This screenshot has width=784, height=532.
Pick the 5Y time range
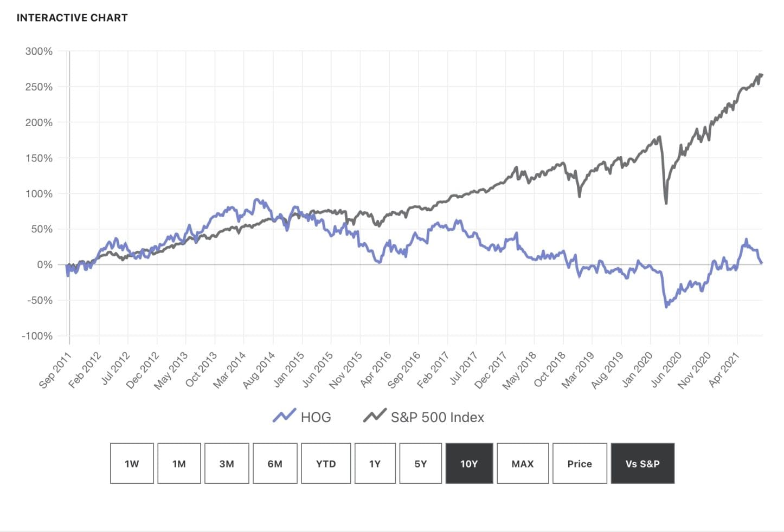pyautogui.click(x=421, y=463)
